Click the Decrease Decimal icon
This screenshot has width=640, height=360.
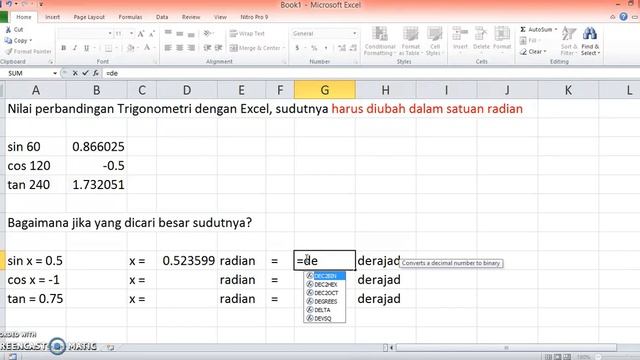click(353, 48)
